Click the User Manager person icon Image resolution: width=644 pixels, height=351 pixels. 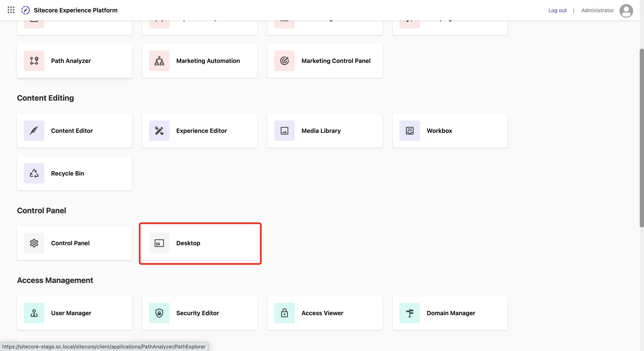click(x=34, y=313)
